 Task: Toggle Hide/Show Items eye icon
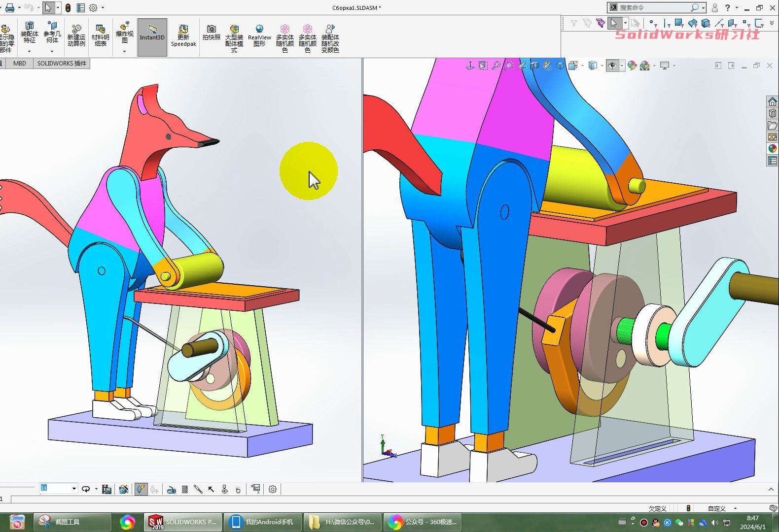click(612, 66)
